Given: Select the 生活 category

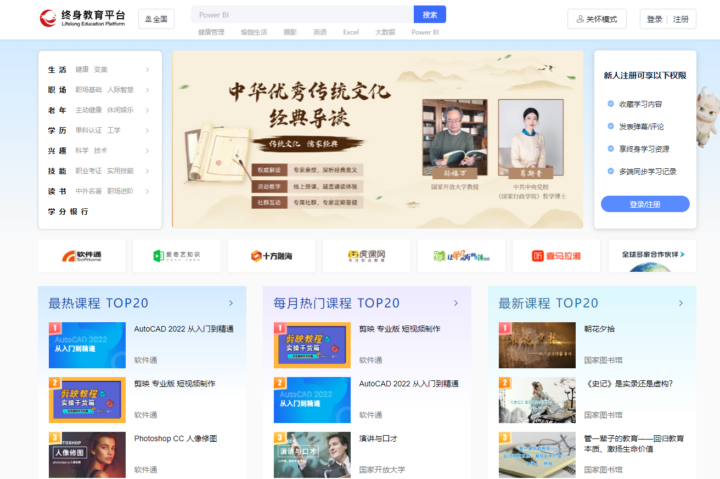Looking at the screenshot, I should pos(57,70).
